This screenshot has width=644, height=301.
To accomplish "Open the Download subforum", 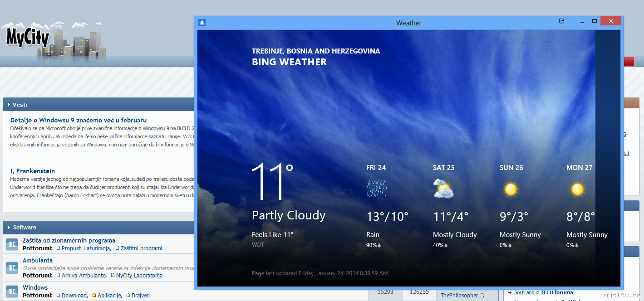I will click(x=74, y=296).
